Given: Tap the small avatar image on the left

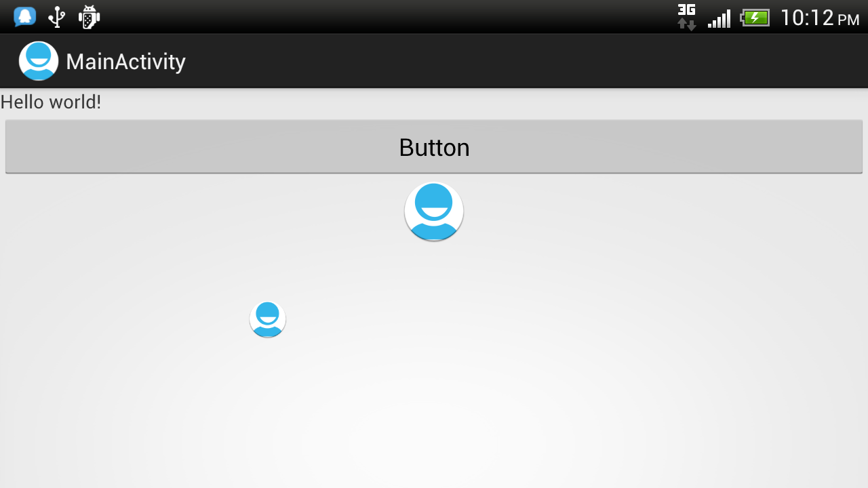Looking at the screenshot, I should coord(268,319).
